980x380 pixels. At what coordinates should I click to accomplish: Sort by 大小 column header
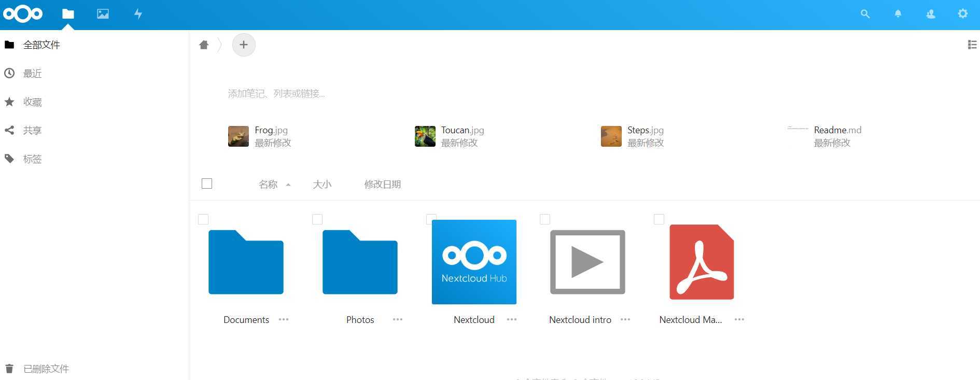(322, 185)
